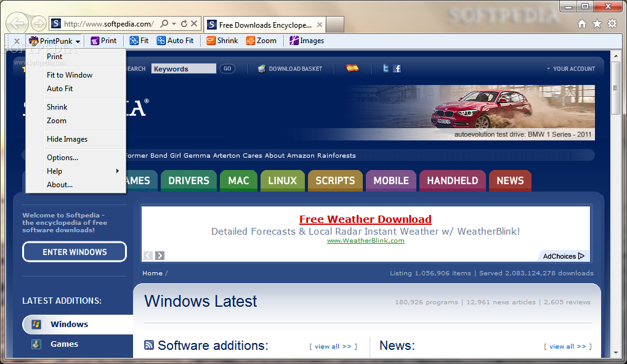Refresh the page using reload icon

[184, 23]
